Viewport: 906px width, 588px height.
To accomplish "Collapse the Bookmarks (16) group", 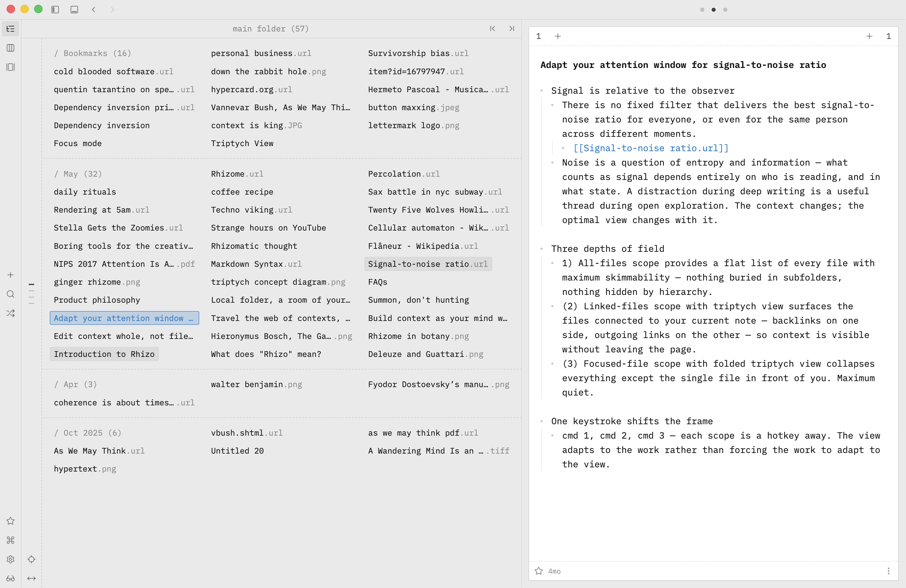I will click(93, 53).
